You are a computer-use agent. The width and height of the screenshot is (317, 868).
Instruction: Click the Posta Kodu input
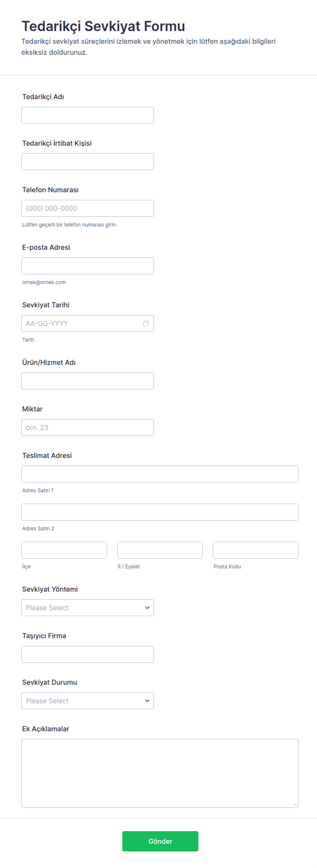coord(255,550)
